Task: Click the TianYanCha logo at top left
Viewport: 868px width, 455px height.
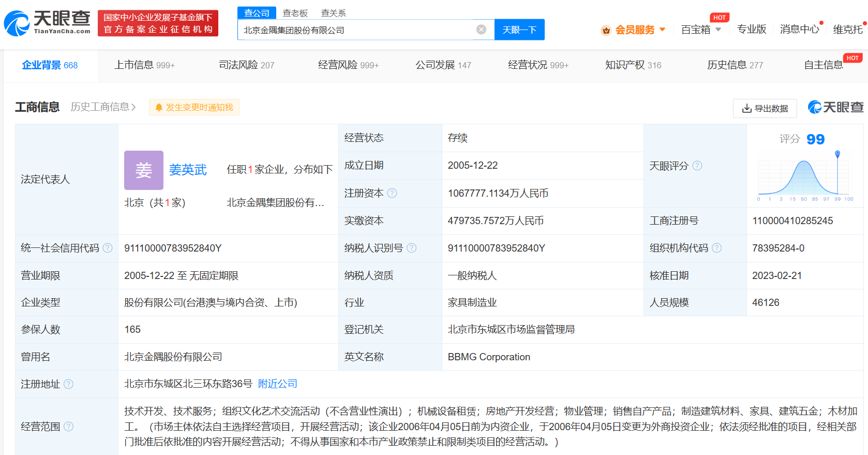Action: coord(47,23)
